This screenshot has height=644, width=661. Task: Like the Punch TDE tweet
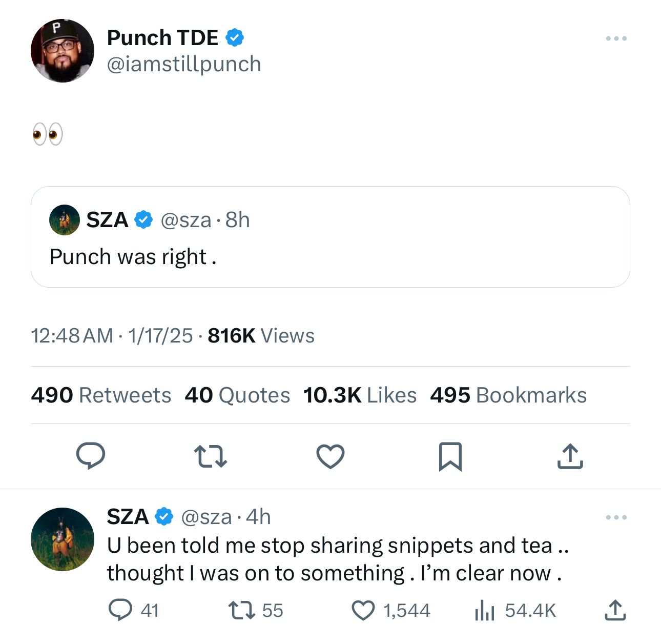click(330, 456)
